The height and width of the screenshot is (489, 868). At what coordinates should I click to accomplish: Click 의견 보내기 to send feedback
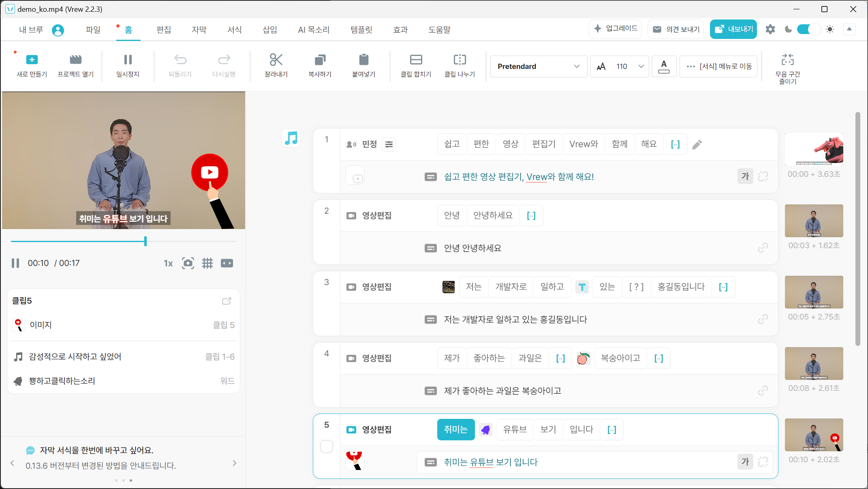tap(676, 29)
